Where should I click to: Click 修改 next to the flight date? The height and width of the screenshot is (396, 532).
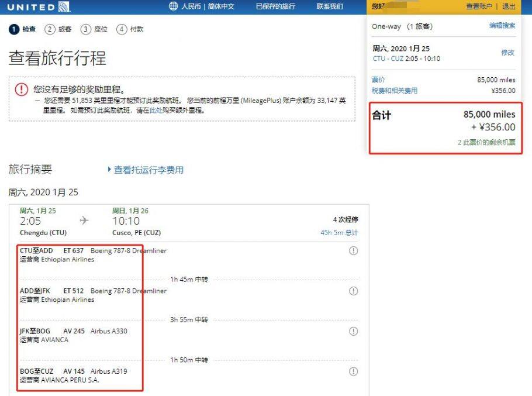pos(508,52)
